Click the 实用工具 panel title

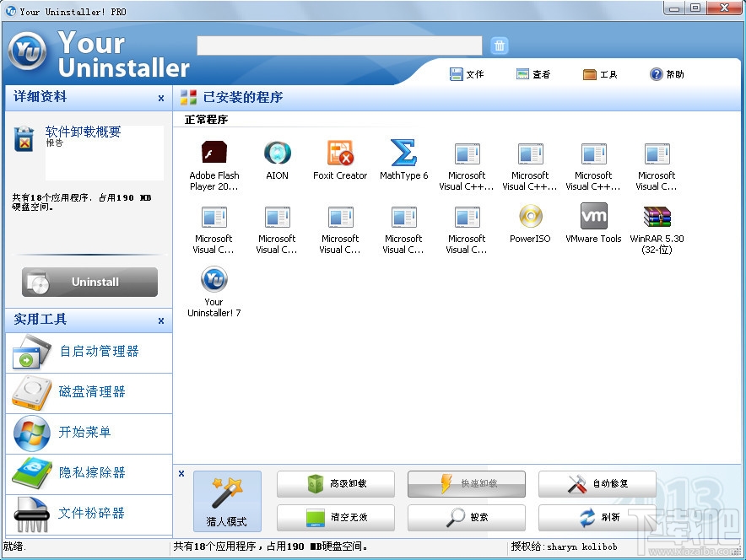pos(40,319)
